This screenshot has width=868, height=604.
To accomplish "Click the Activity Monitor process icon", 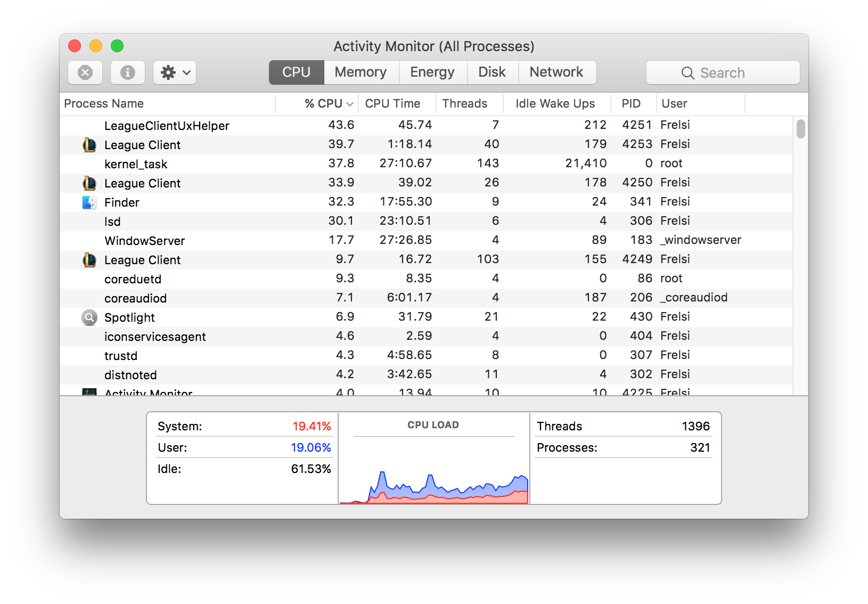I will pos(89,392).
